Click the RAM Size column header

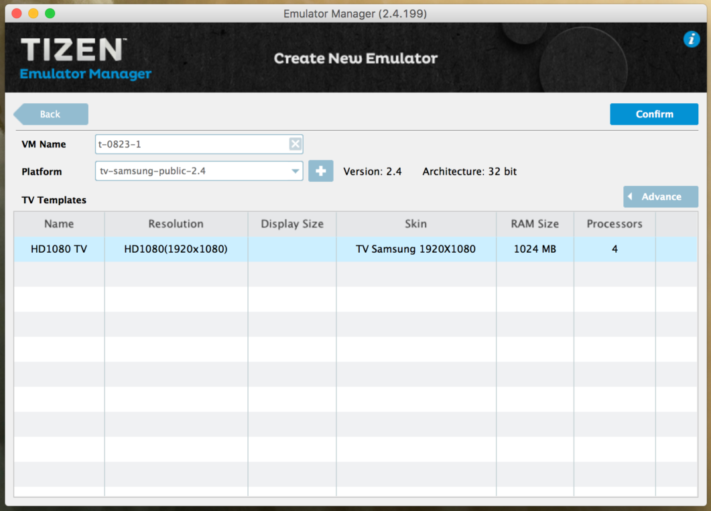pos(535,224)
